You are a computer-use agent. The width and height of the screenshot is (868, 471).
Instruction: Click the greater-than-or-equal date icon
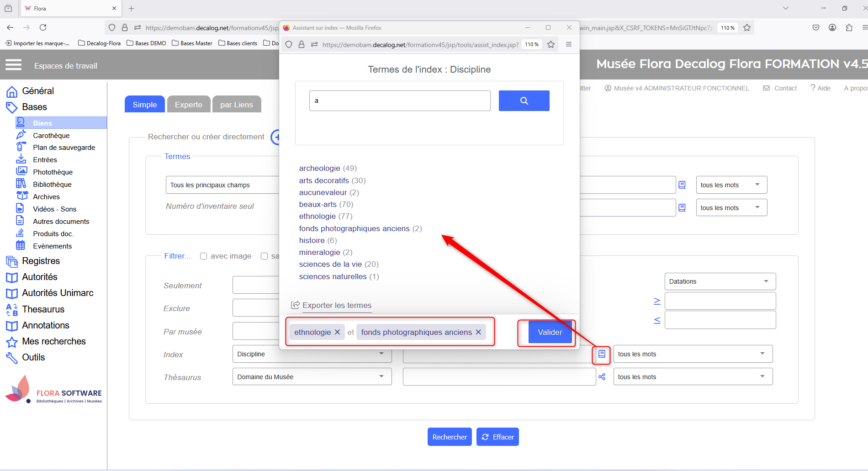point(657,301)
